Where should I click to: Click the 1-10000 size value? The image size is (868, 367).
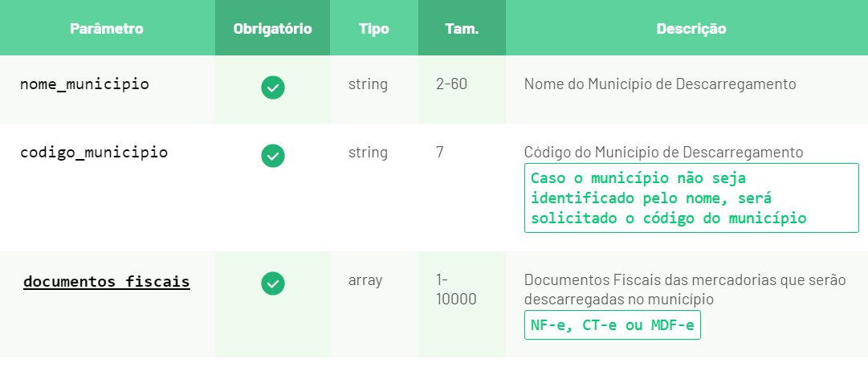click(x=456, y=289)
